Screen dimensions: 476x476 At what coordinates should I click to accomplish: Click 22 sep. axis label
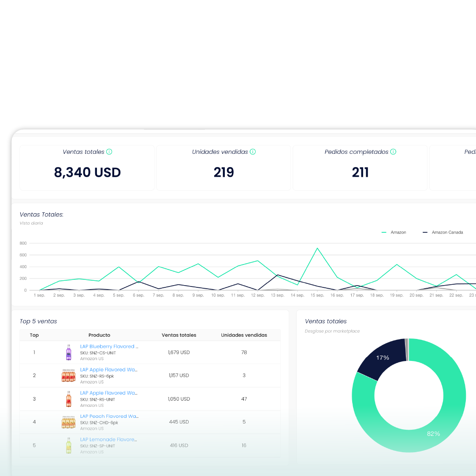[x=456, y=295]
